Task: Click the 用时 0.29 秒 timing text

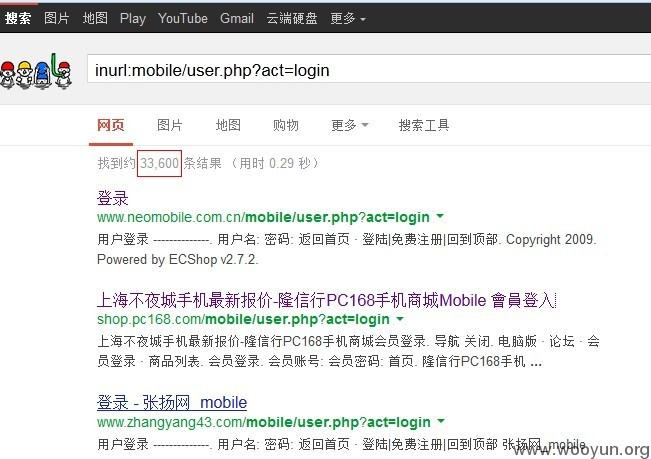Action: tap(275, 163)
